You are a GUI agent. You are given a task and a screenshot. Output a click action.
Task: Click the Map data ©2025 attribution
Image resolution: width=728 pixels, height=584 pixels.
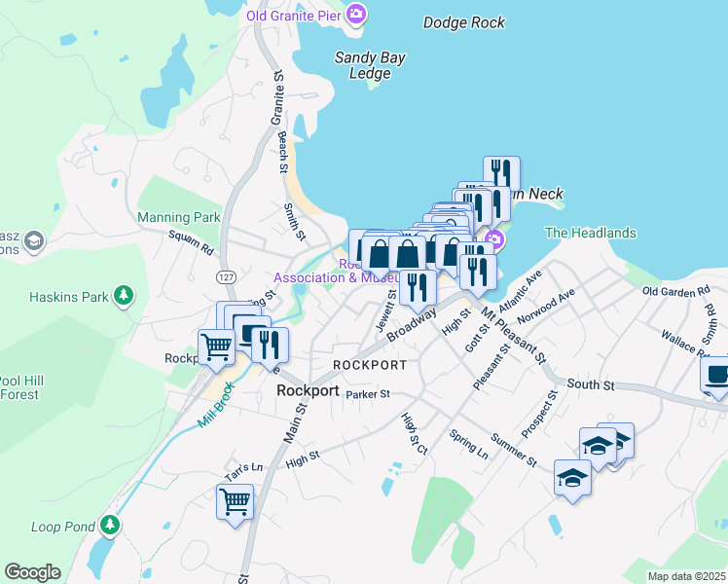coord(687,576)
